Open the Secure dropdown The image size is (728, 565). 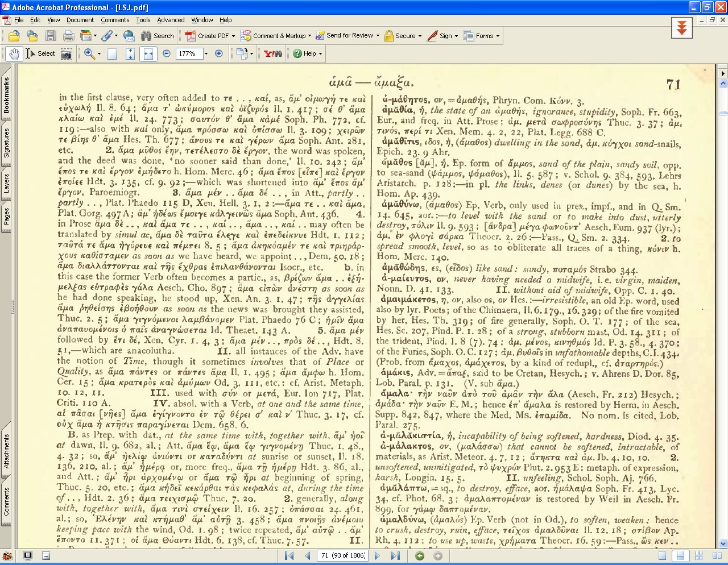point(420,36)
